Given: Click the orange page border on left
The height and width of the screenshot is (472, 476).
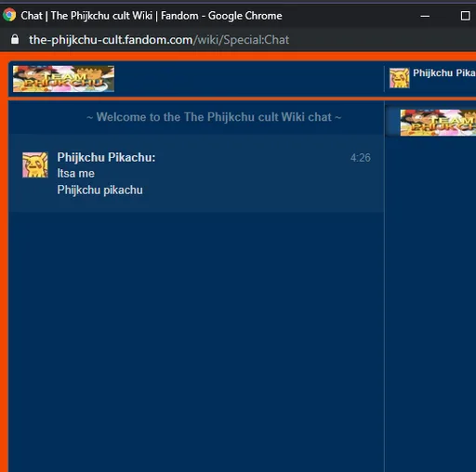Looking at the screenshot, I should (4, 263).
